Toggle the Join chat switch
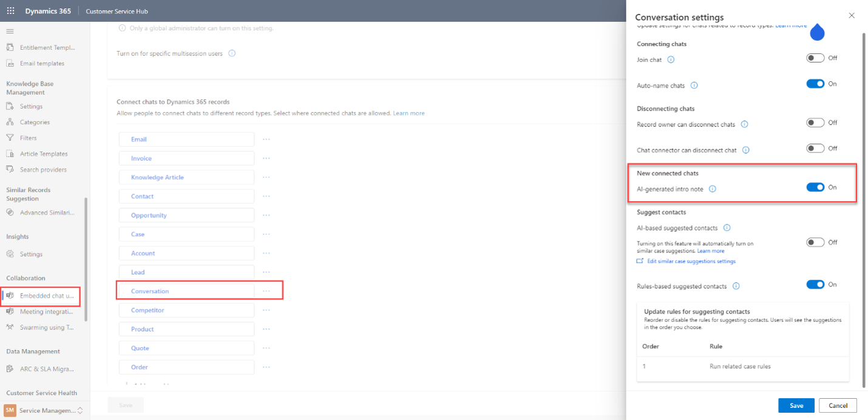This screenshot has width=868, height=420. point(815,58)
